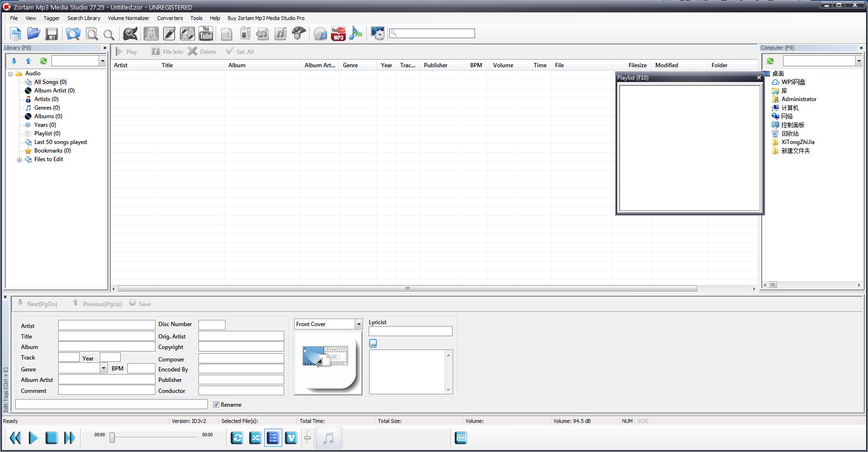Open the Tools menu

196,18
